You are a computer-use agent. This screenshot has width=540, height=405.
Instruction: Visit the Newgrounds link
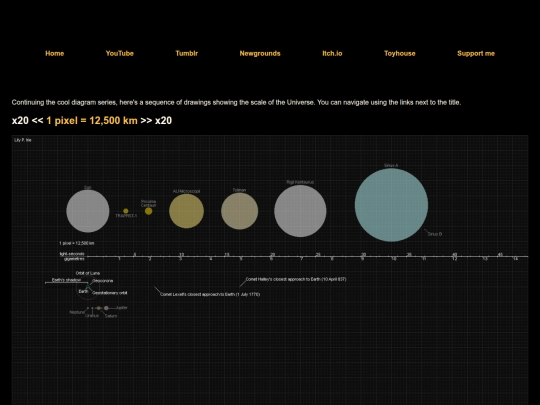260,53
